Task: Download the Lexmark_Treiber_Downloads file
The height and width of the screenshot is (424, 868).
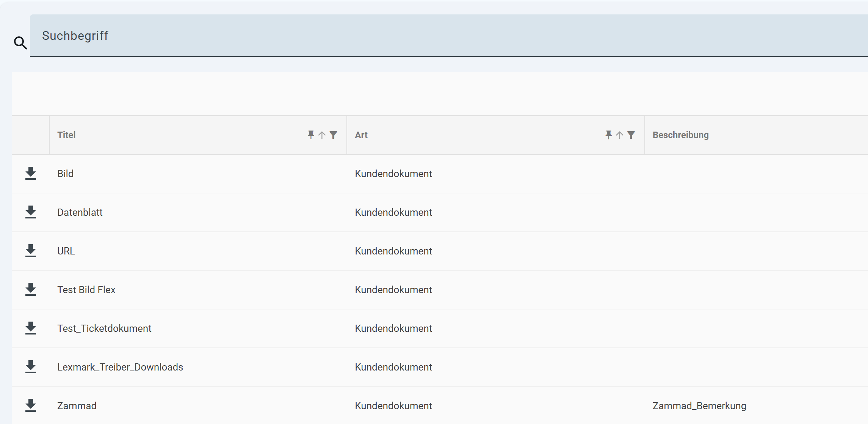Action: 31,367
